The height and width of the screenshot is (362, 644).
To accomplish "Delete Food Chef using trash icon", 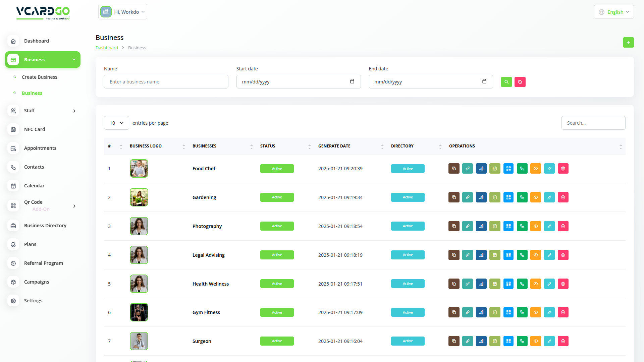I will click(563, 169).
